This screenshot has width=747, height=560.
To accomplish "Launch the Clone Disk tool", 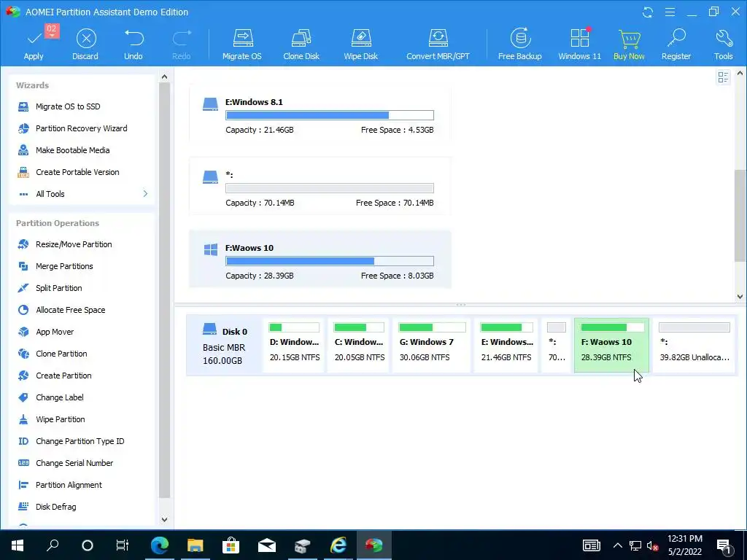I will click(301, 44).
